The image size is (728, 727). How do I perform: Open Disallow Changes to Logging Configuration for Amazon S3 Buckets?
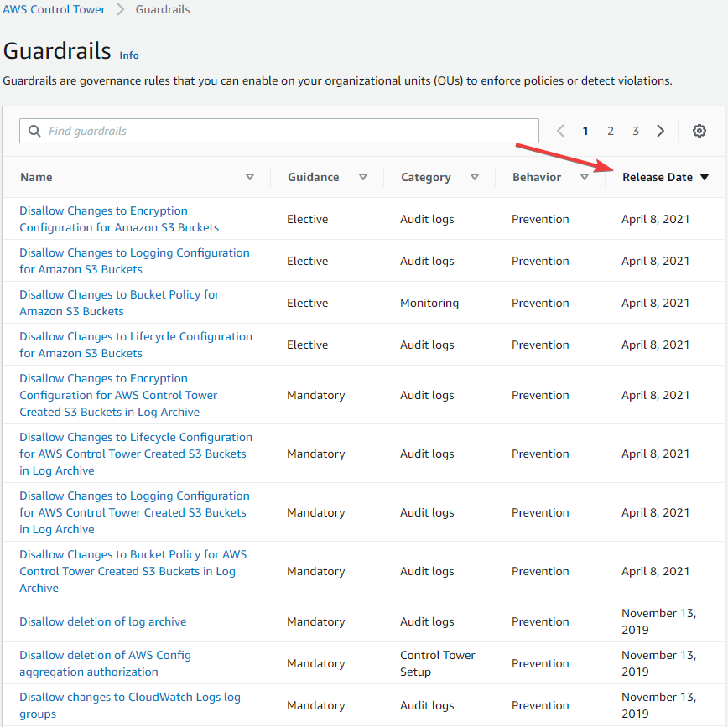(134, 261)
